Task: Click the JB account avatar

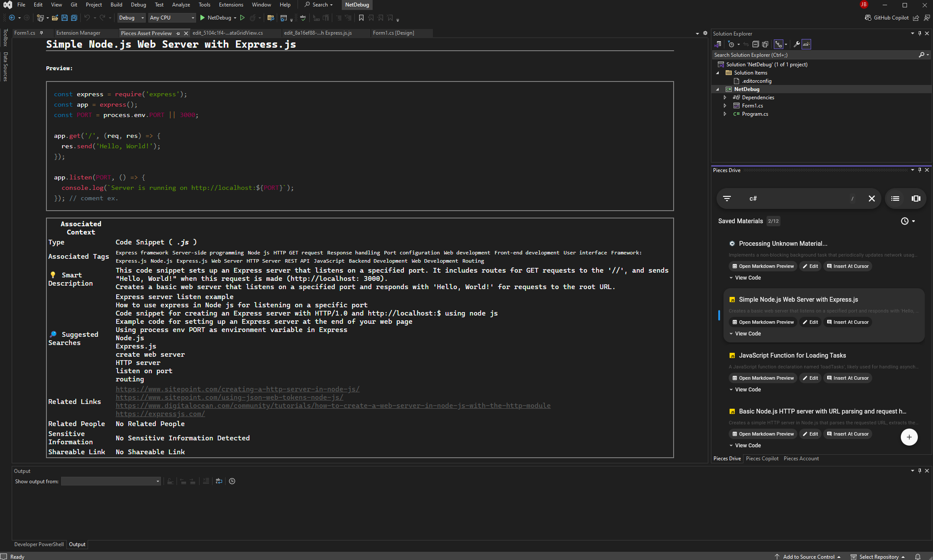Action: [864, 5]
